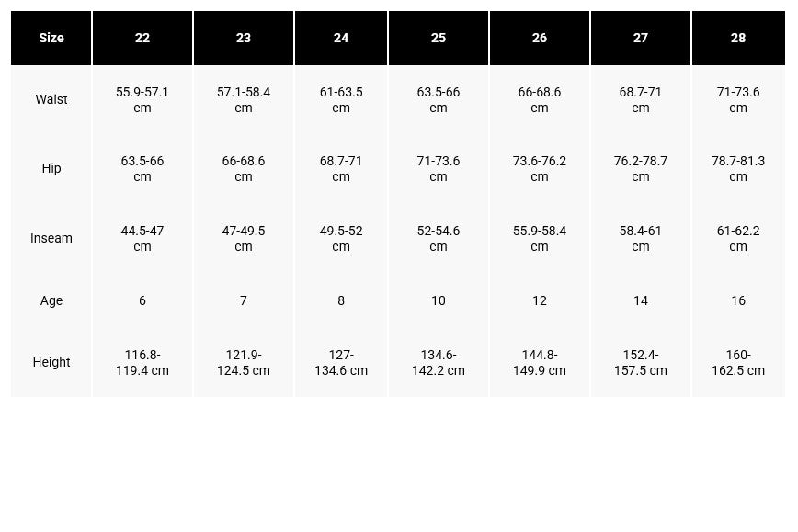
Task: Select the 152.4-157.5 cm height cell
Action: (641, 362)
